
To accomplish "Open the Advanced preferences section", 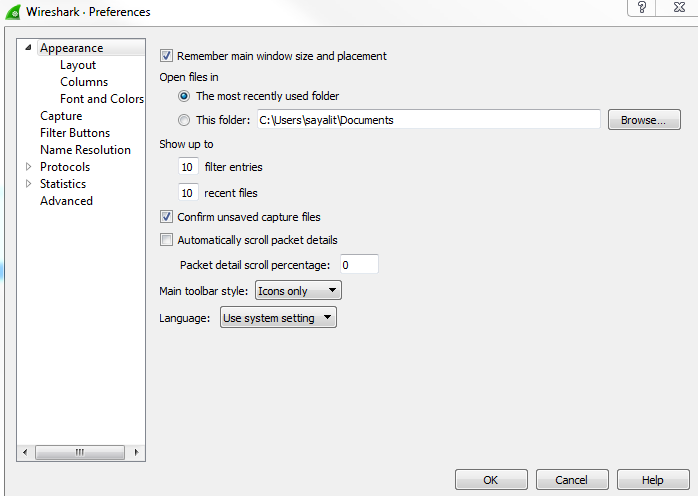I will [x=66, y=201].
